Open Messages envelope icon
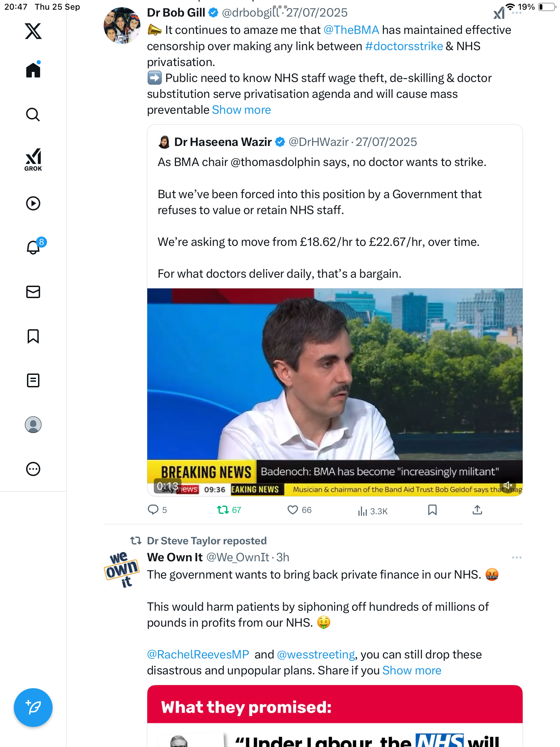 pyautogui.click(x=33, y=292)
